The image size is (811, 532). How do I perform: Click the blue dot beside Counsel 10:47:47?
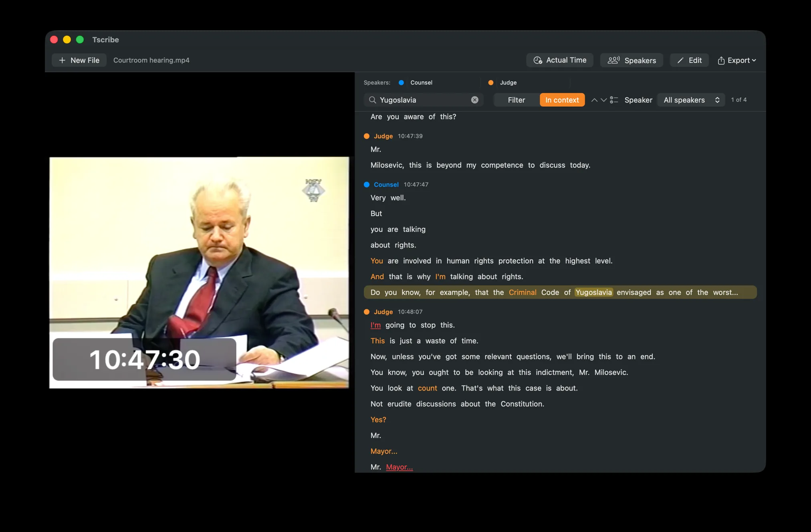point(366,185)
